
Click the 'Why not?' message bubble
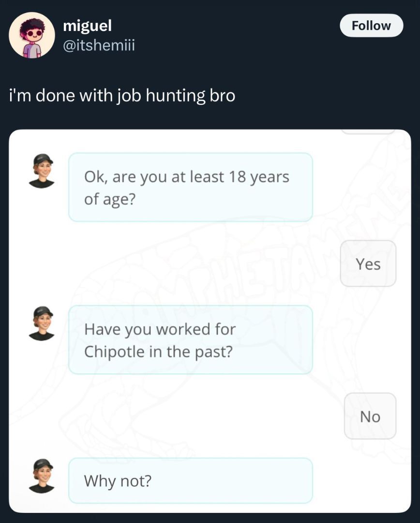point(191,481)
